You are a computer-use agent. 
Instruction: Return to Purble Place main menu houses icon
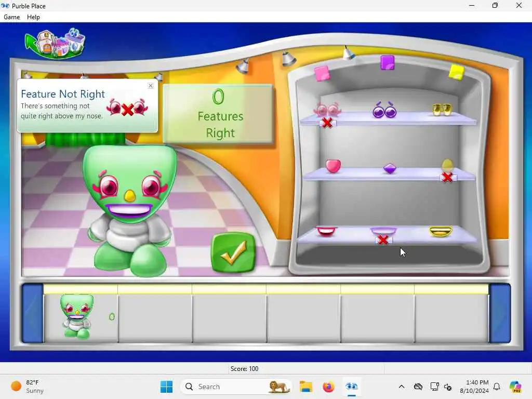[55, 44]
